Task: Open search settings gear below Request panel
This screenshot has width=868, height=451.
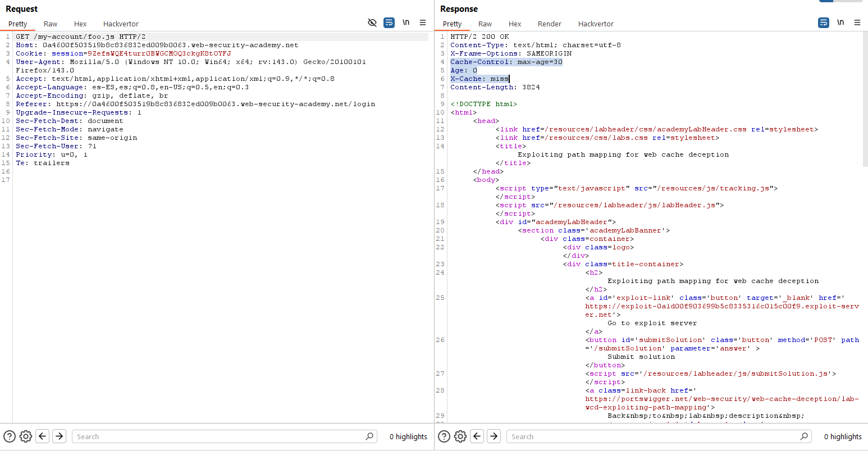Action: tap(26, 436)
